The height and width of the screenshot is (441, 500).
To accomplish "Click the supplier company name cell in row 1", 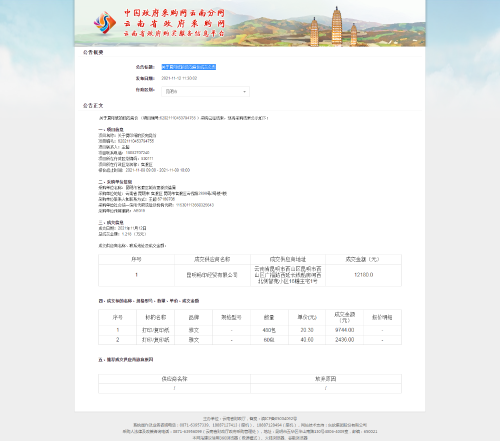I will 212,275.
